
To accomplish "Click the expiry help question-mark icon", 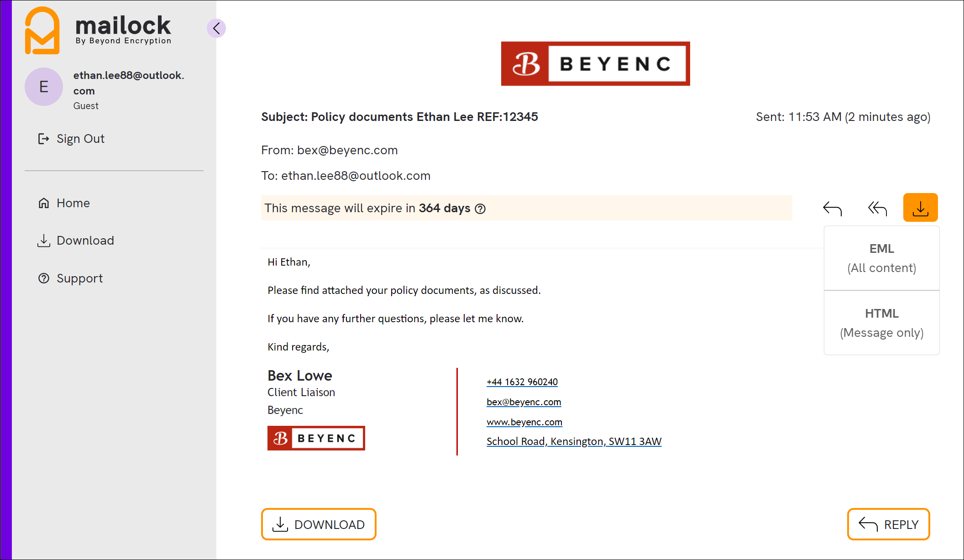I will pyautogui.click(x=480, y=209).
